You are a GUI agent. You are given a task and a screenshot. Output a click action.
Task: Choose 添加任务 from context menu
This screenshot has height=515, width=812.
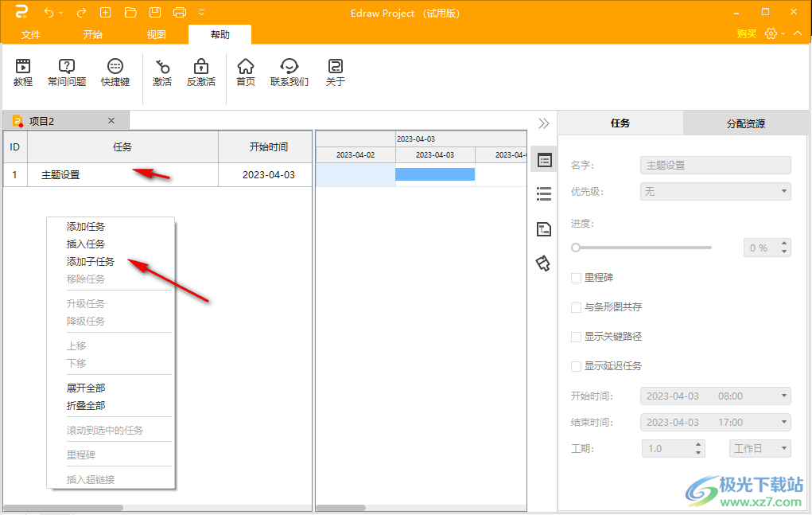tap(85, 226)
